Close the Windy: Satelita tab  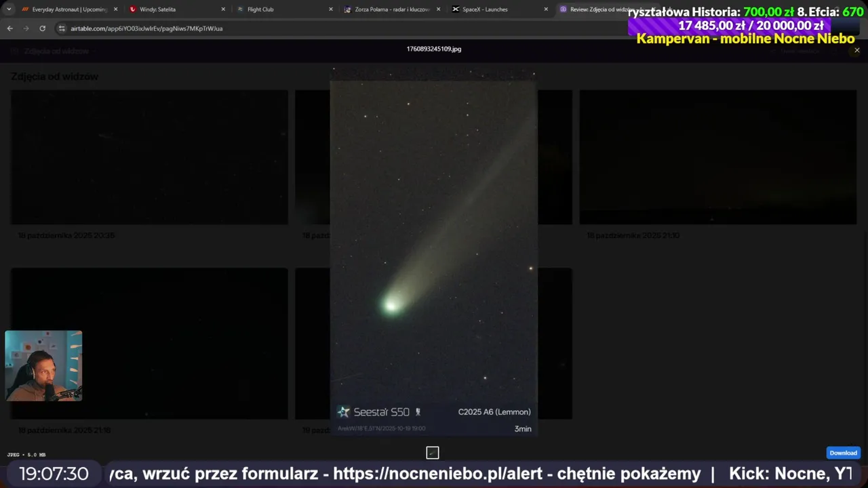click(223, 9)
